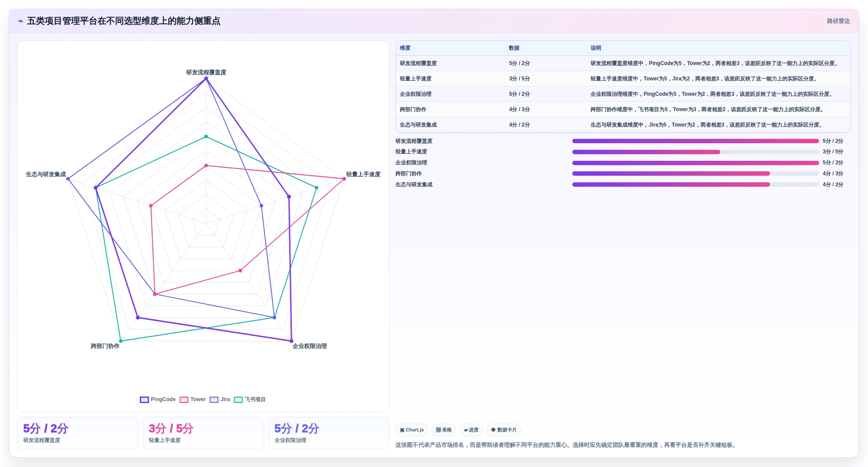Click the radar axis label 企业权限治理

pos(309,346)
